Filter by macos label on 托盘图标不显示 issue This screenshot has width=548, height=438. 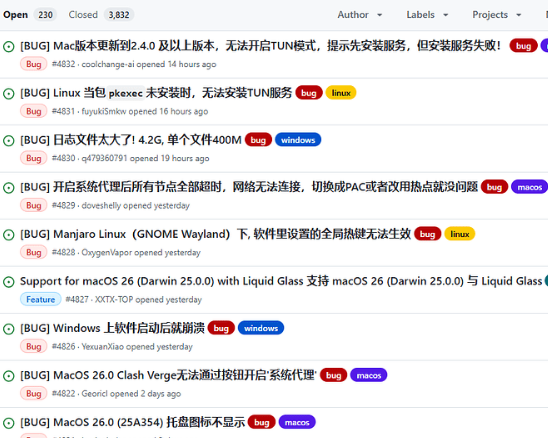tap(297, 422)
